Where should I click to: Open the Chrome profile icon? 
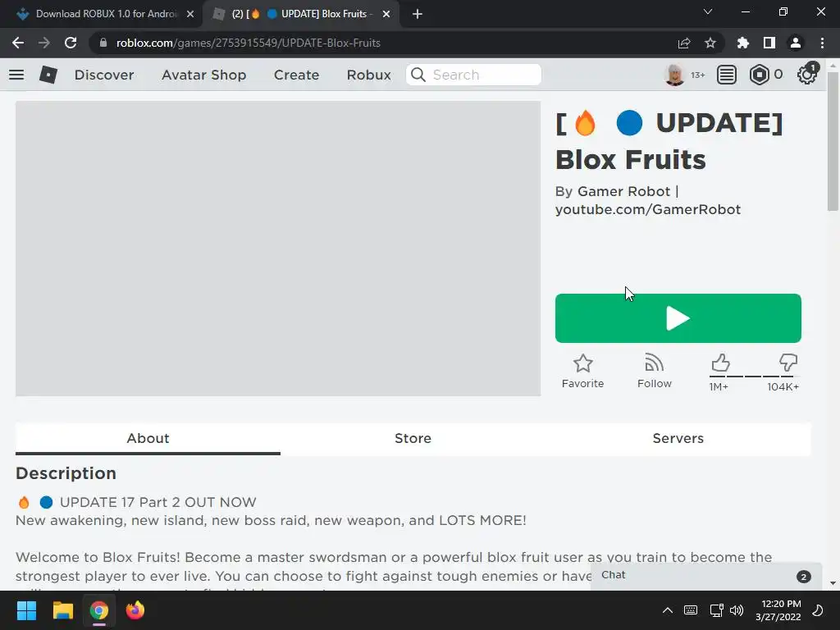(x=796, y=43)
